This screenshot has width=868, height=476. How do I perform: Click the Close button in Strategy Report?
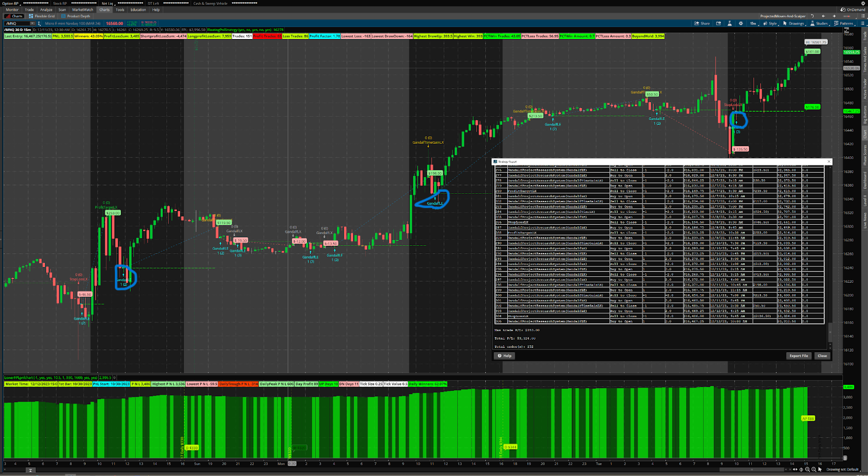point(822,356)
